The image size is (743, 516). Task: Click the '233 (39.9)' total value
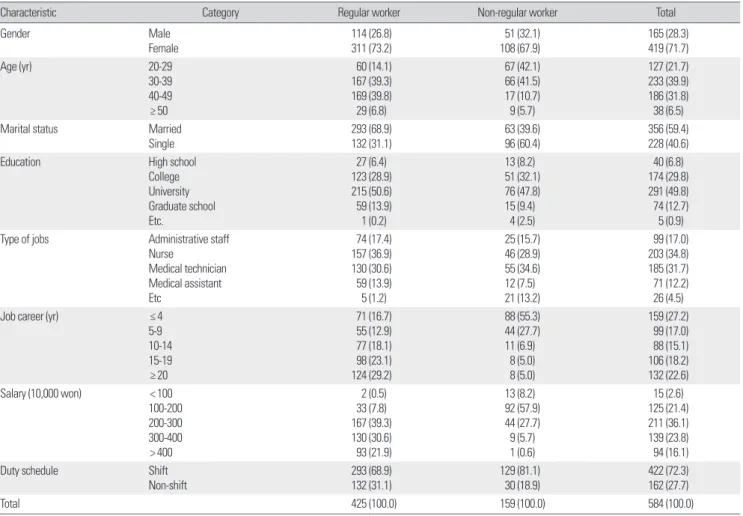coord(669,81)
